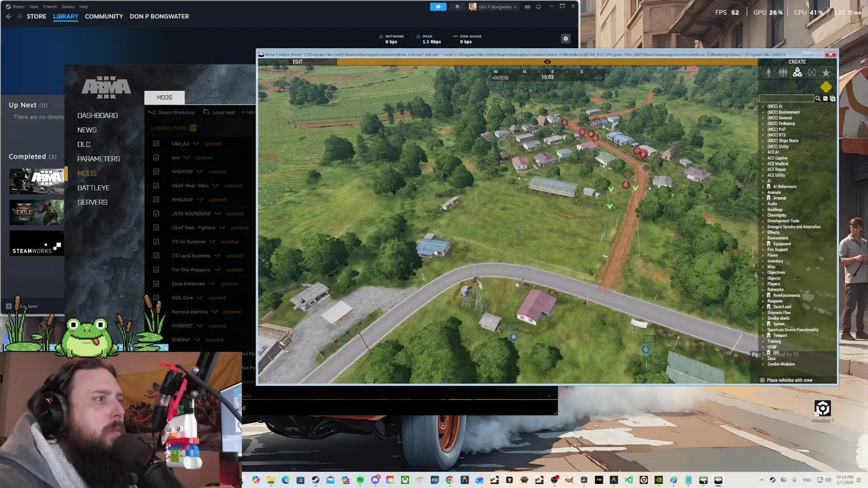The width and height of the screenshot is (868, 488).
Task: Open Steam downloads settings gear
Action: click(x=566, y=39)
